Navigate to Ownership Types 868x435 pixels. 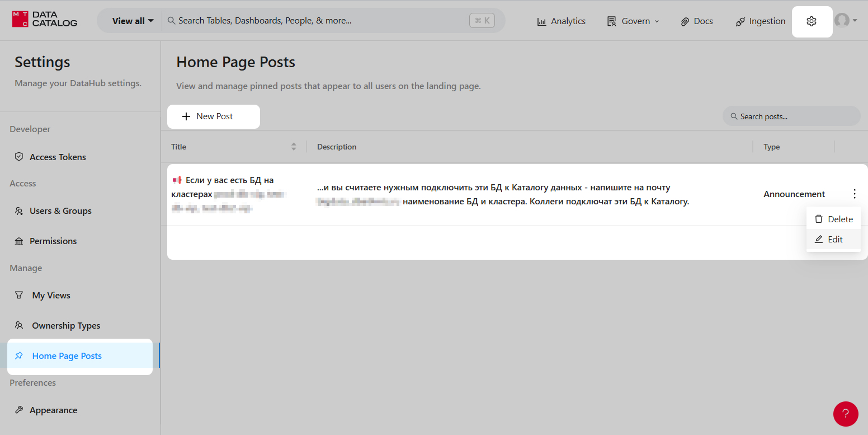pos(66,326)
